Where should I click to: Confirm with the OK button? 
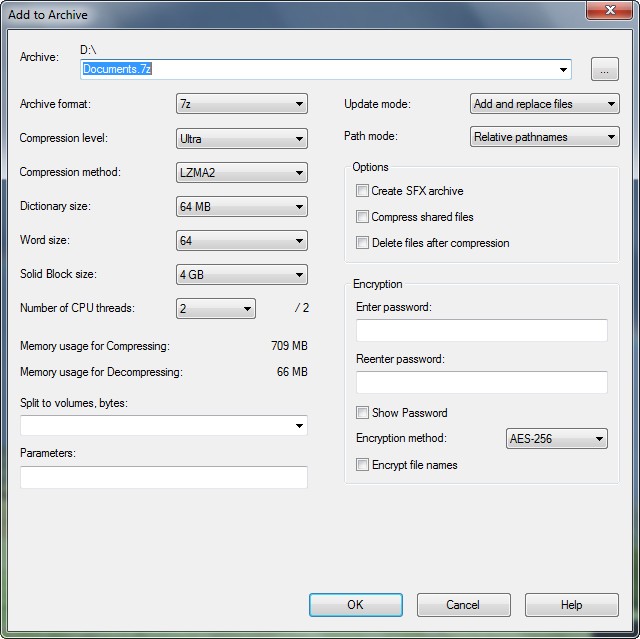pos(356,605)
